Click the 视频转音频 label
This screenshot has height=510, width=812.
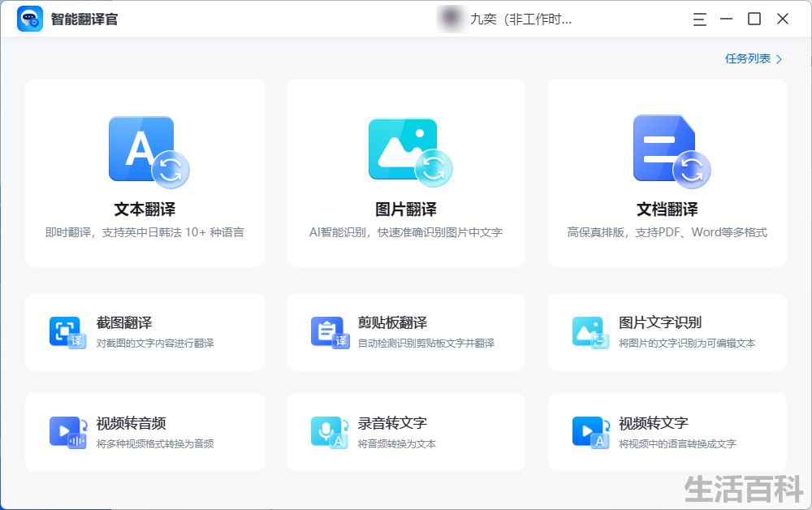[x=131, y=423]
